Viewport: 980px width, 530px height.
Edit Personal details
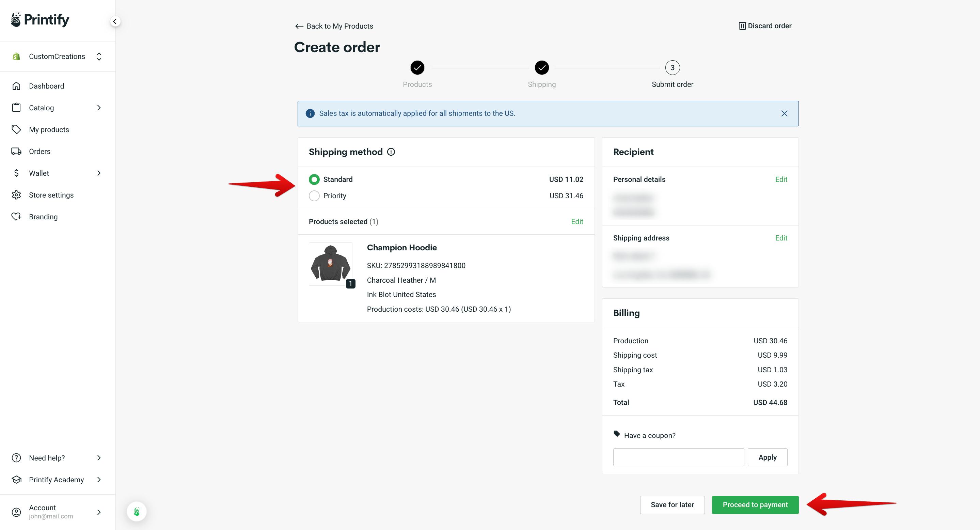781,179
